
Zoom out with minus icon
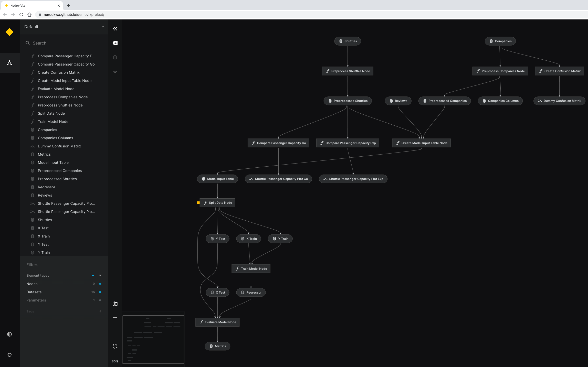[115, 332]
